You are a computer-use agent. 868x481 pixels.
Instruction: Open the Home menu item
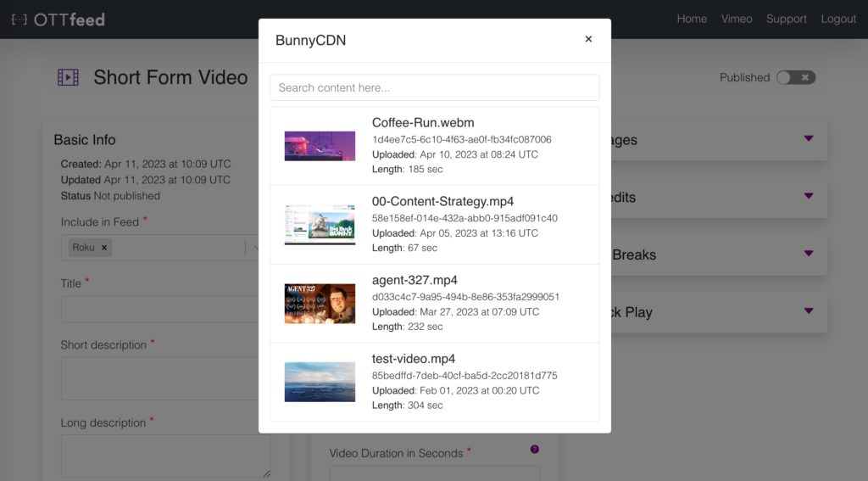pyautogui.click(x=692, y=19)
